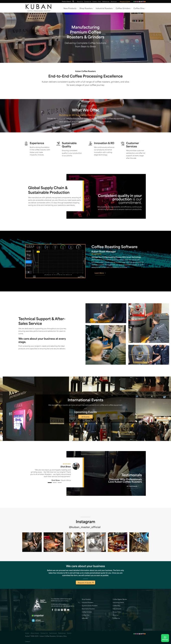Open first Instagram thumbnail with welder
Image resolution: width=171 pixels, height=644 pixels.
(x=32, y=542)
